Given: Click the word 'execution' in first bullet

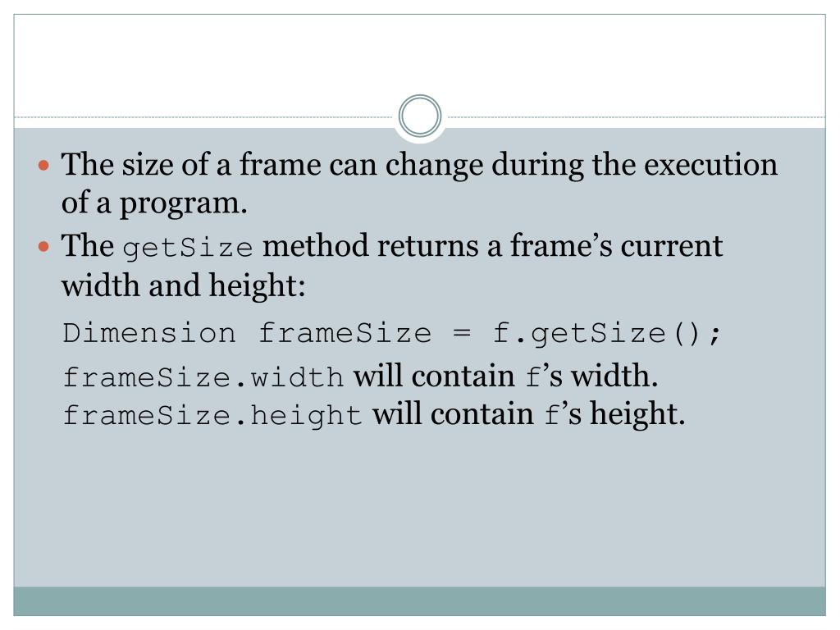Looking at the screenshot, I should [x=710, y=164].
